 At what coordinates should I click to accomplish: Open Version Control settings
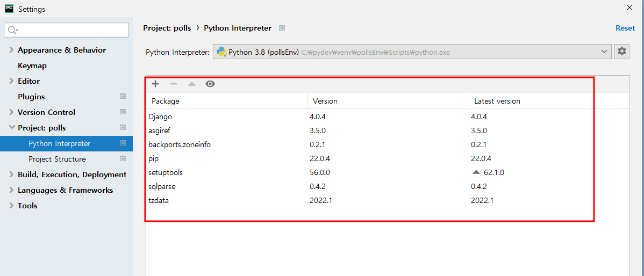[46, 112]
